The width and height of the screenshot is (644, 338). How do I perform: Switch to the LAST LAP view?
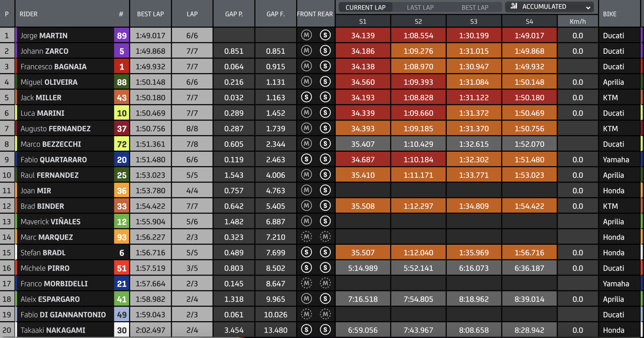point(420,7)
